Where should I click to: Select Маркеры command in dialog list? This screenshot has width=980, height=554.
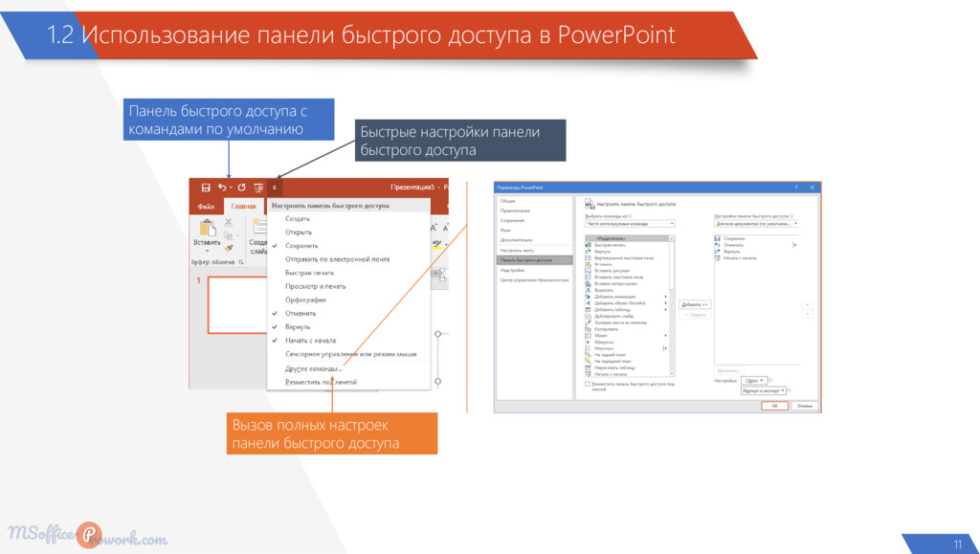pos(627,348)
